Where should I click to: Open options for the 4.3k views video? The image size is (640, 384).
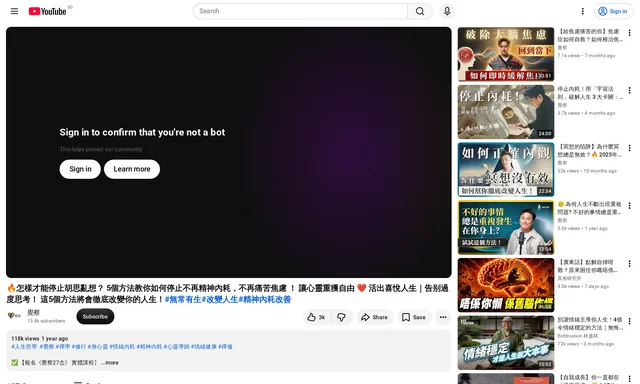click(x=629, y=264)
